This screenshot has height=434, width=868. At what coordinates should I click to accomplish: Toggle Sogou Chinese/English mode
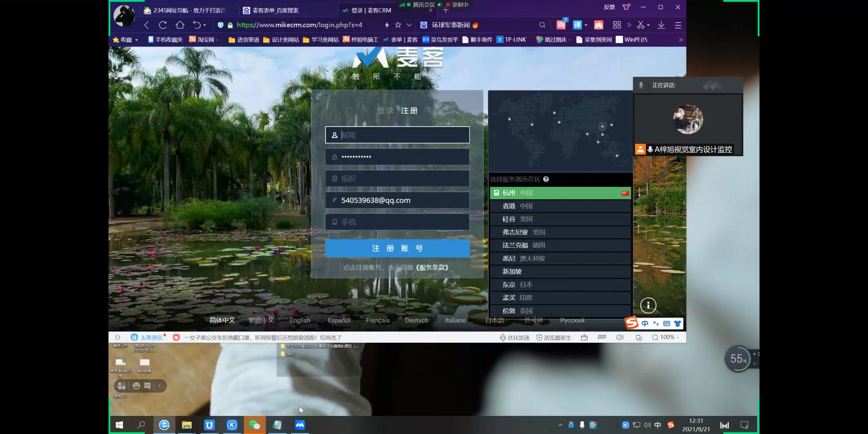click(x=645, y=323)
